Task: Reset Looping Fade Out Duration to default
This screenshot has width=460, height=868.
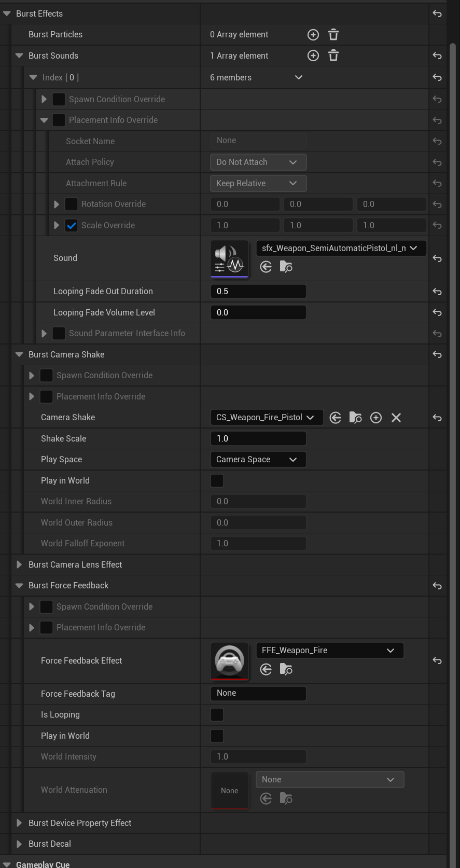Action: 437,292
